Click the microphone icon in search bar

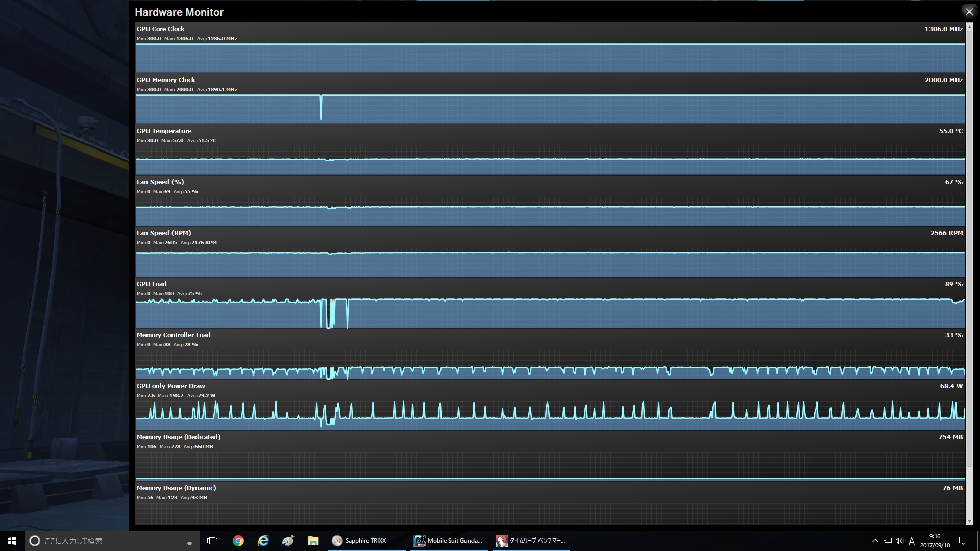pyautogui.click(x=189, y=541)
